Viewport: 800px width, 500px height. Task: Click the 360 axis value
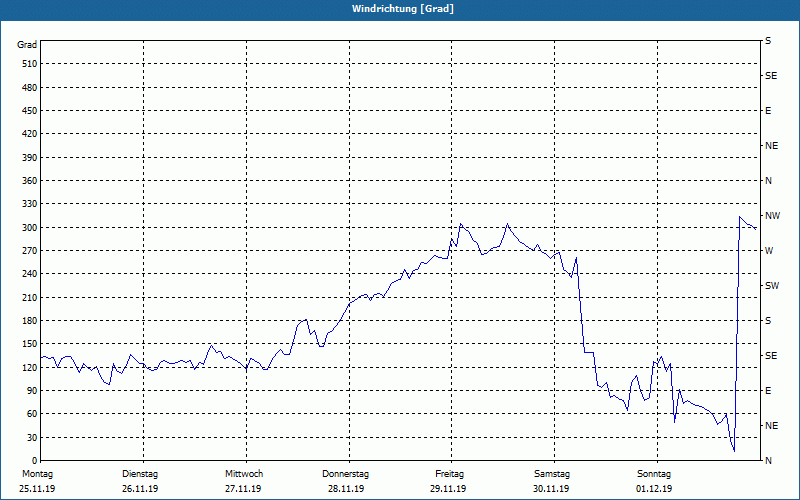pos(30,181)
